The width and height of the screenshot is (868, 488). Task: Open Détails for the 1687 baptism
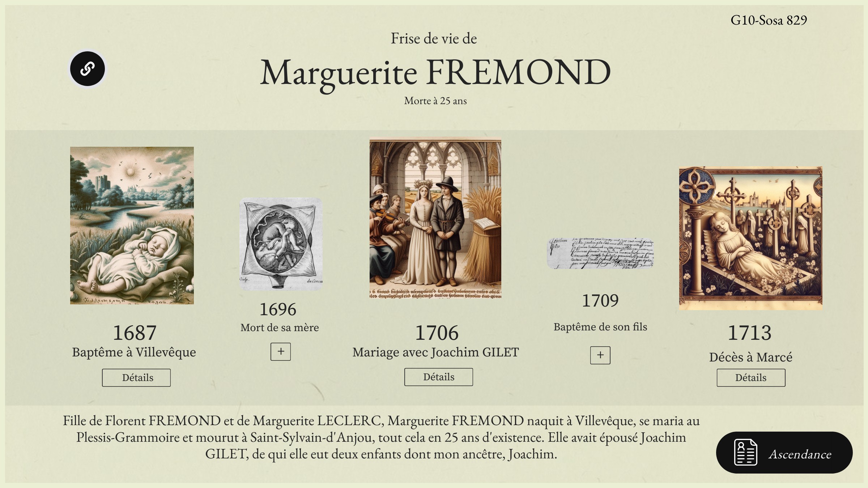pyautogui.click(x=136, y=378)
